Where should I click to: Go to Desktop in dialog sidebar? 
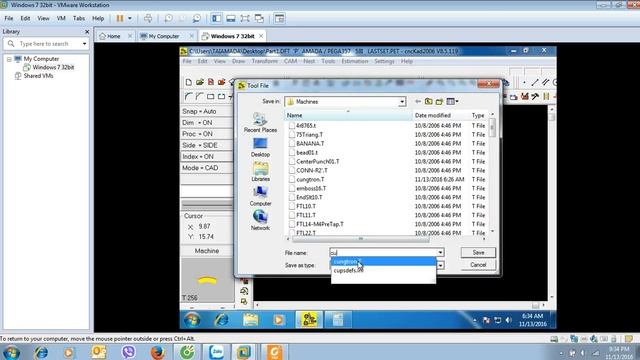[260, 147]
